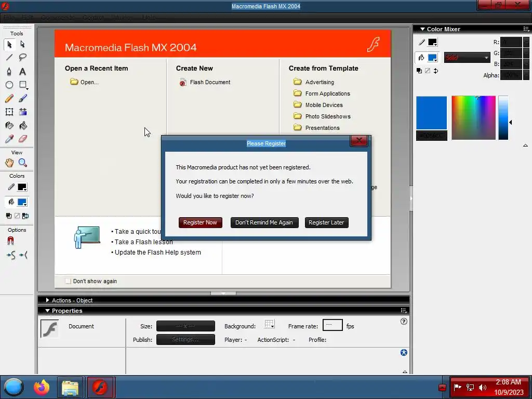532x399 pixels.
Task: Open the Properties panel options menu
Action: coord(403,311)
